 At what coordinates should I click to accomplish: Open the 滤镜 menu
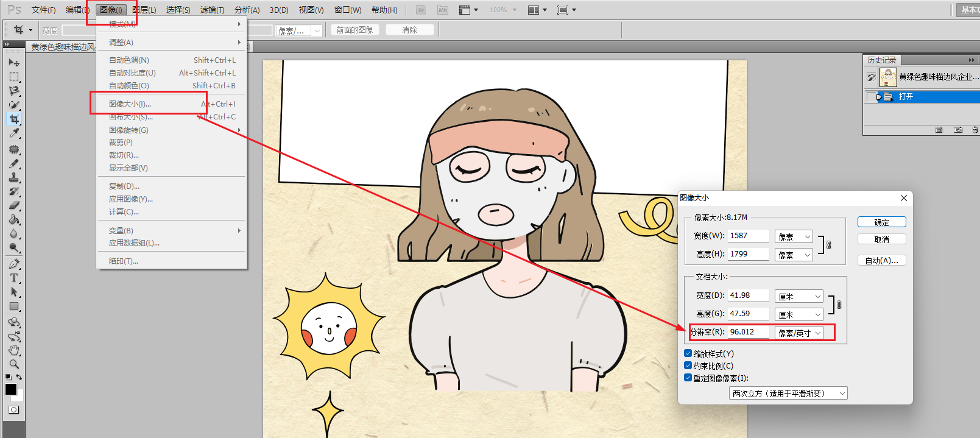click(x=212, y=10)
